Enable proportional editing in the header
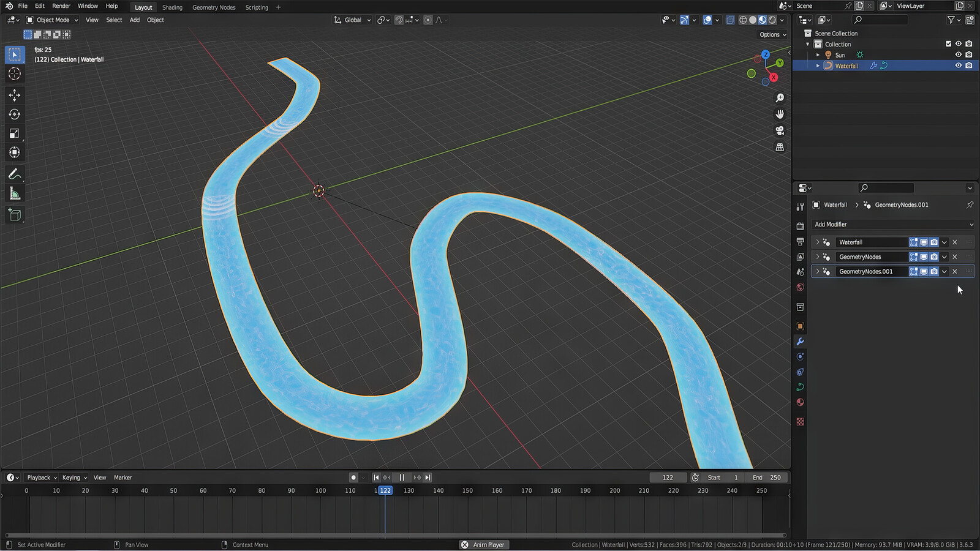 [x=428, y=20]
